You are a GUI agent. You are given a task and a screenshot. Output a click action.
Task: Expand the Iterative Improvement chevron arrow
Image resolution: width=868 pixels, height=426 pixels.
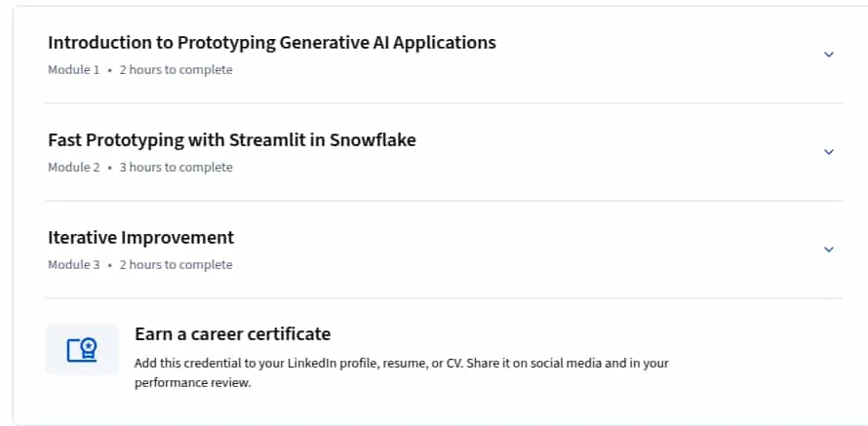coord(829,249)
